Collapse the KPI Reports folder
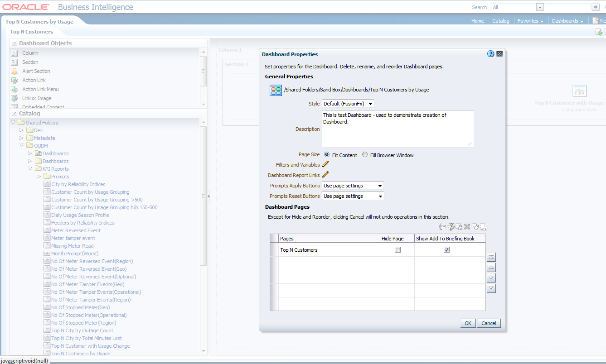606x364 pixels. [x=30, y=169]
